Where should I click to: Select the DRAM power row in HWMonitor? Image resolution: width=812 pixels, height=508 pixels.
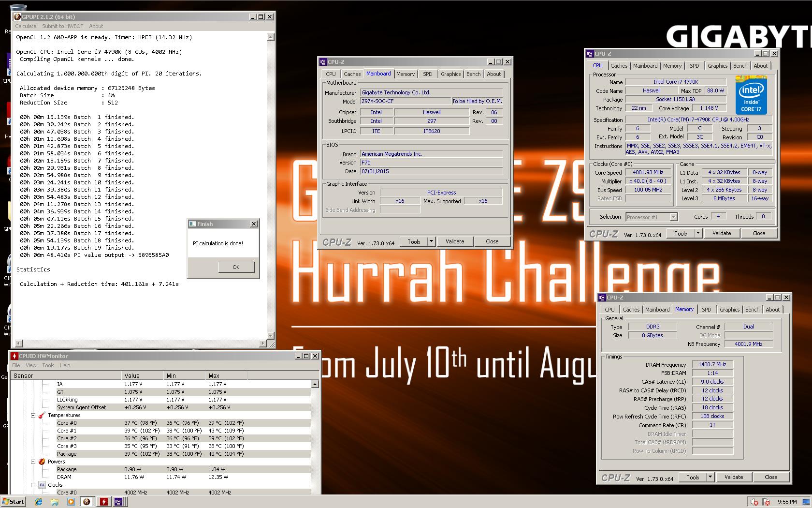[161, 477]
